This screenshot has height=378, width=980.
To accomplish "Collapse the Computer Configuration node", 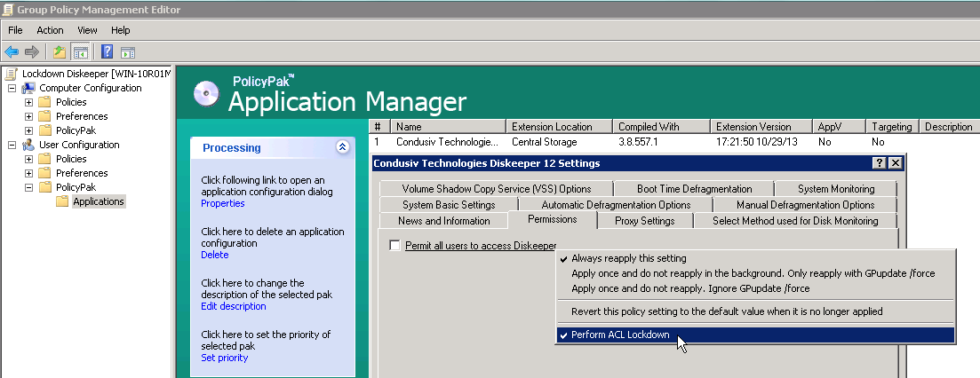I will (12, 88).
